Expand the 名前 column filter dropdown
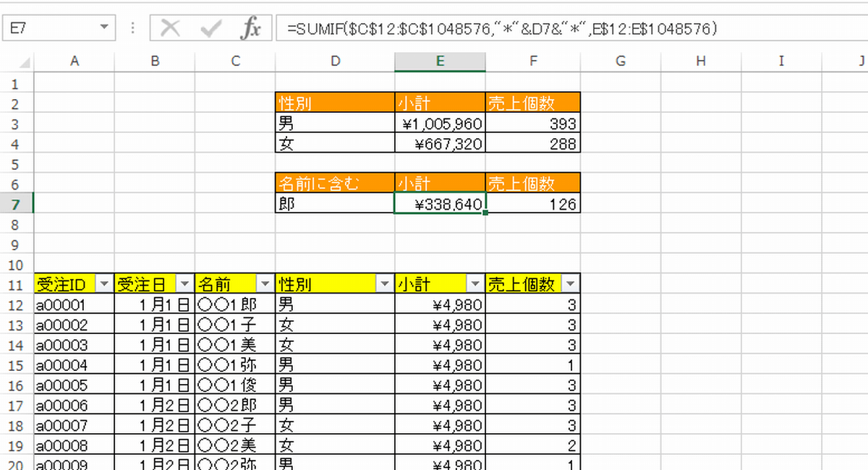This screenshot has width=868, height=470. coord(265,284)
